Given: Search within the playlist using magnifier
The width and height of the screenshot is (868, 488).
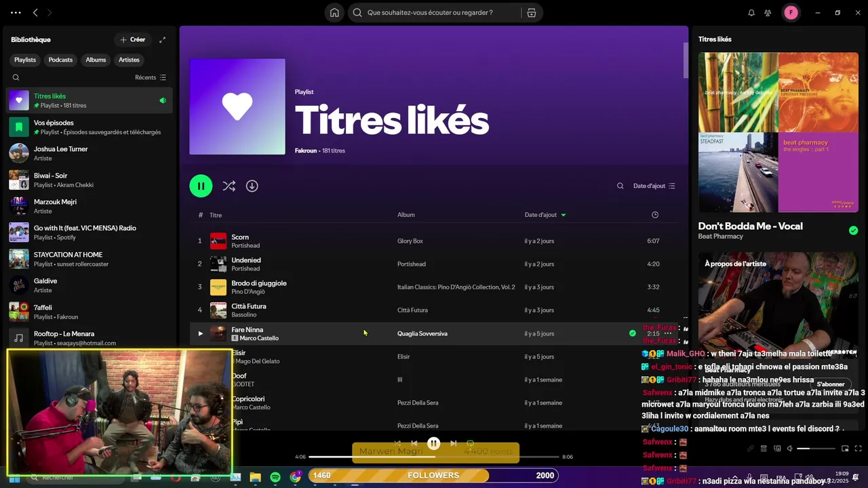Looking at the screenshot, I should click(620, 186).
